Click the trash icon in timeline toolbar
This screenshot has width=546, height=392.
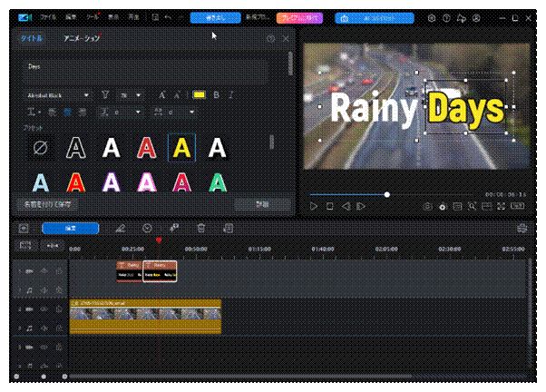coord(201,228)
